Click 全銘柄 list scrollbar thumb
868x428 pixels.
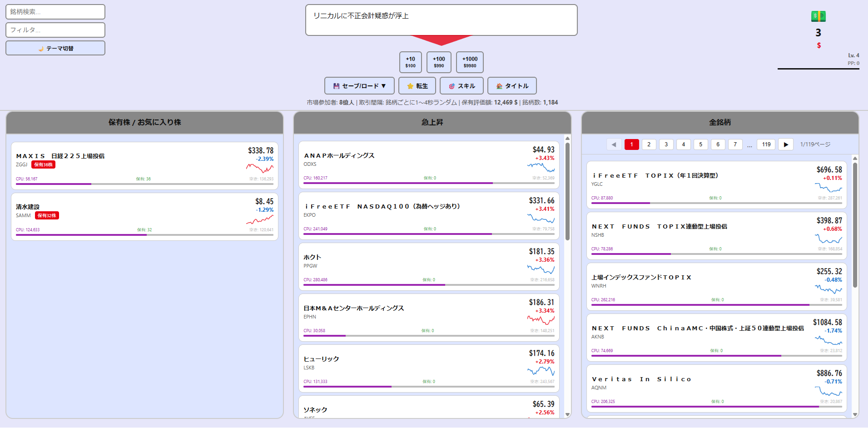point(855,225)
